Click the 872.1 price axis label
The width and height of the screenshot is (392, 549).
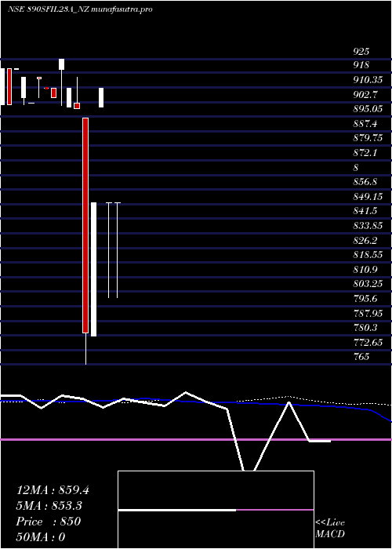click(x=365, y=153)
